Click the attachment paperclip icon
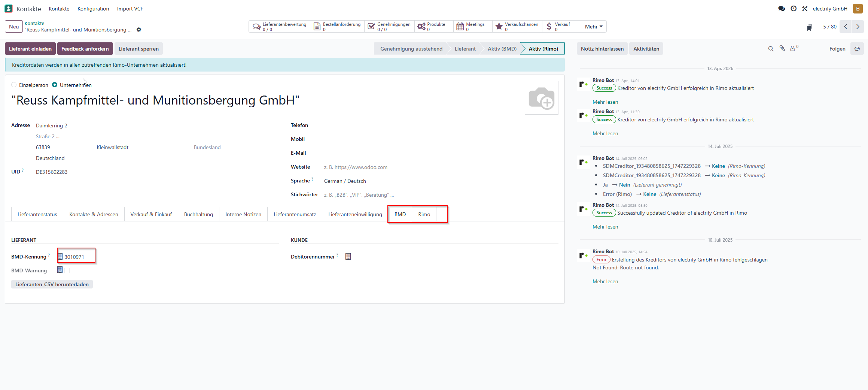 click(x=782, y=48)
